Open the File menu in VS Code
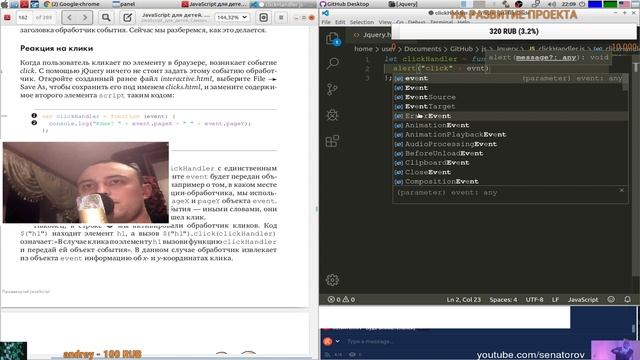Viewport: 640px width, 360px height. point(326,22)
